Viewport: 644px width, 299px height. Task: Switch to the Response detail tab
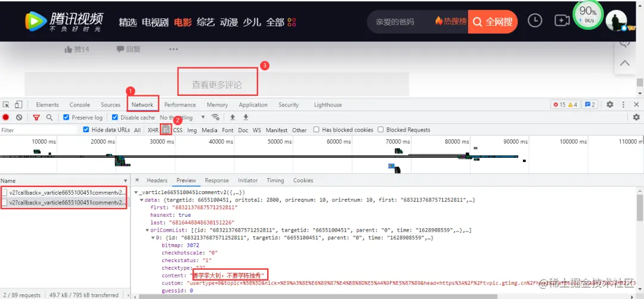coord(217,180)
